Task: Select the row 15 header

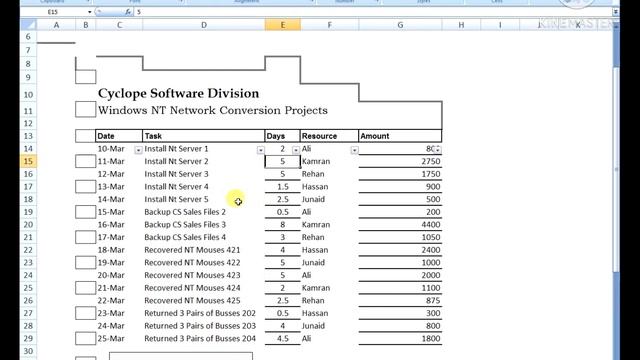Action: 28,161
